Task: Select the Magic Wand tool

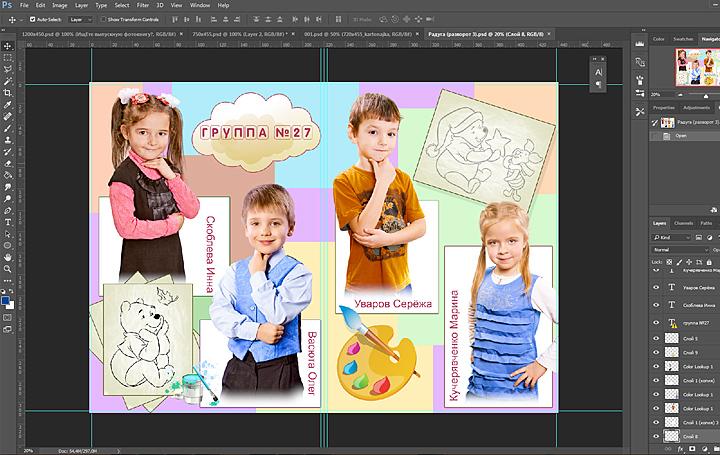Action: click(7, 81)
